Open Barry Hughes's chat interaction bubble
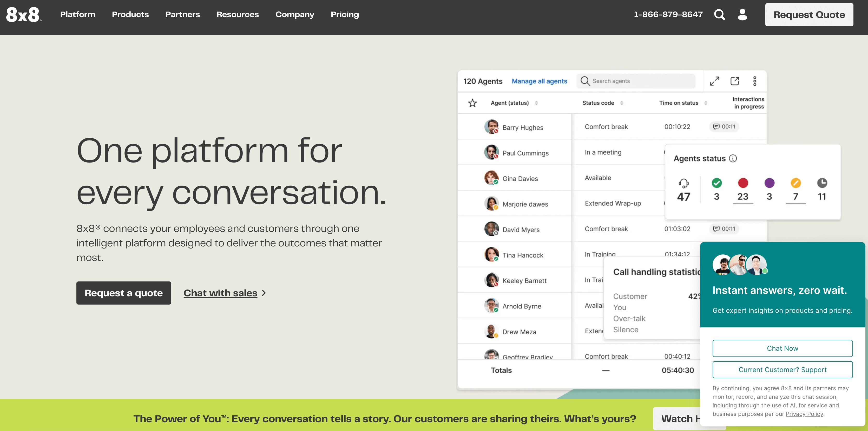This screenshot has height=431, width=868. pyautogui.click(x=724, y=127)
